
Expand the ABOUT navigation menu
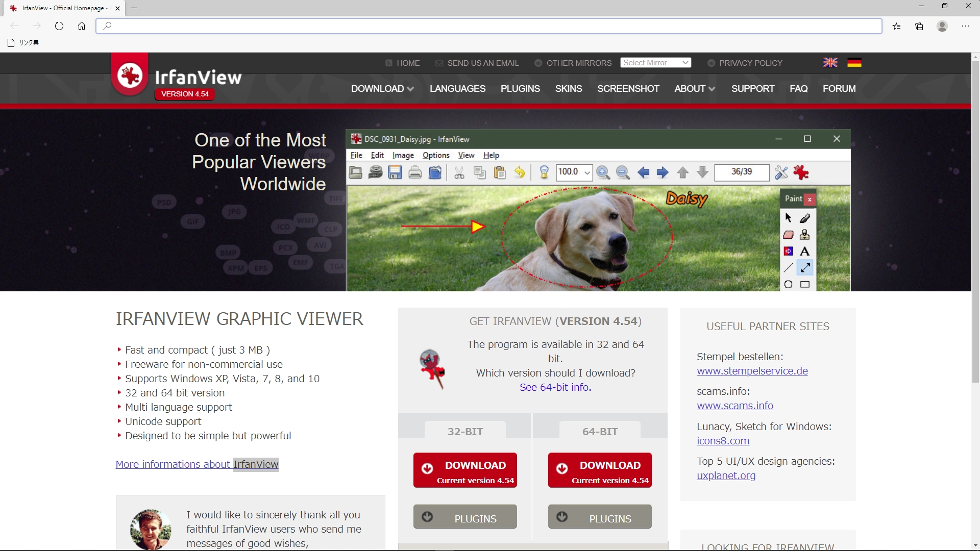pyautogui.click(x=694, y=89)
